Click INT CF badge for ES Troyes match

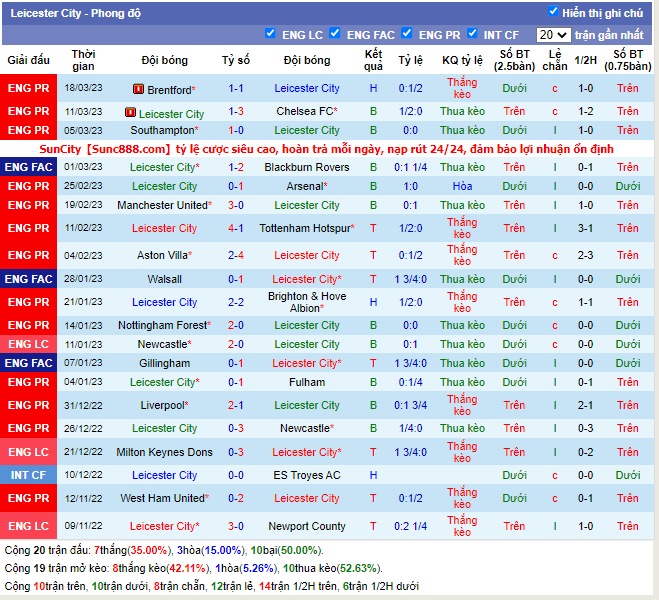click(x=28, y=476)
